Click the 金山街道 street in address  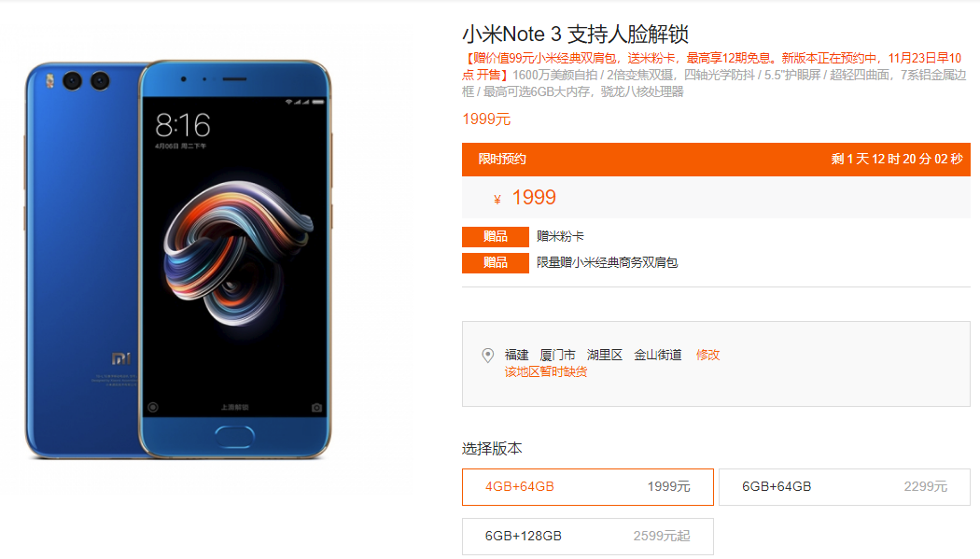coord(657,355)
